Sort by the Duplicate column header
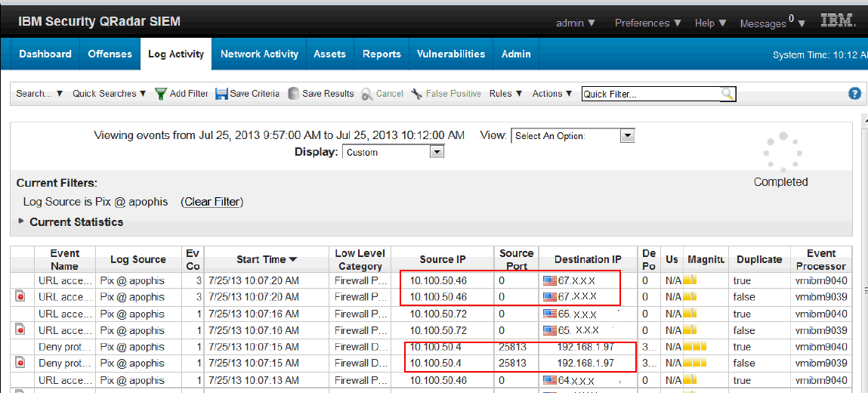Viewport: 868px width, 393px height. [x=759, y=259]
